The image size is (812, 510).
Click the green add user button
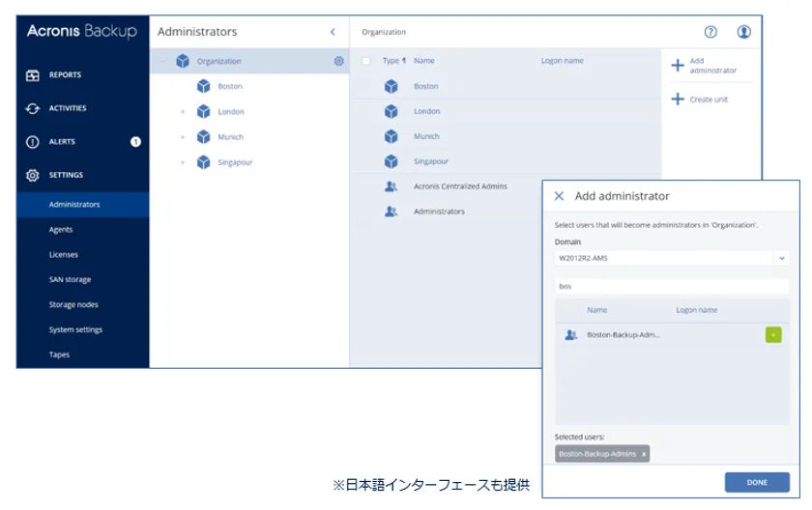tap(773, 335)
